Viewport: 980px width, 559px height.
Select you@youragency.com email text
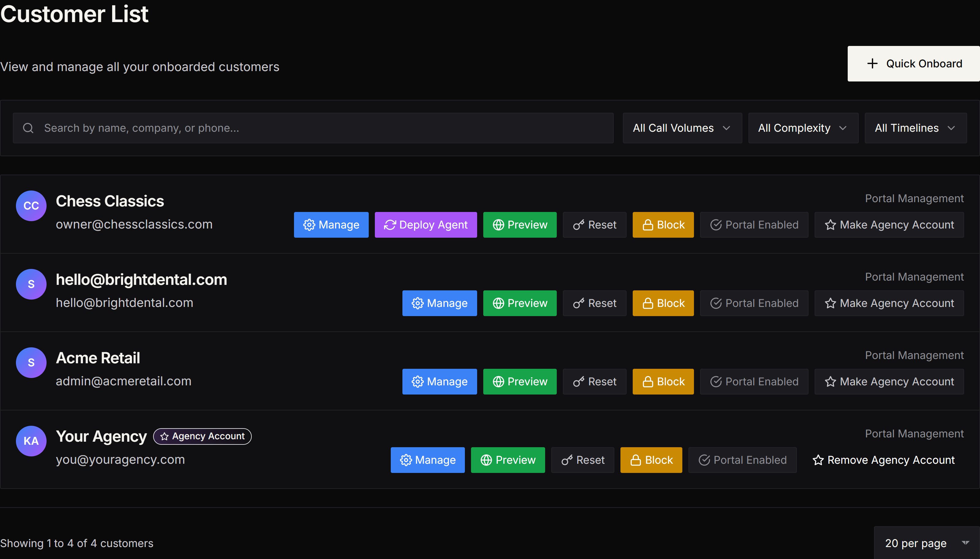click(x=121, y=459)
